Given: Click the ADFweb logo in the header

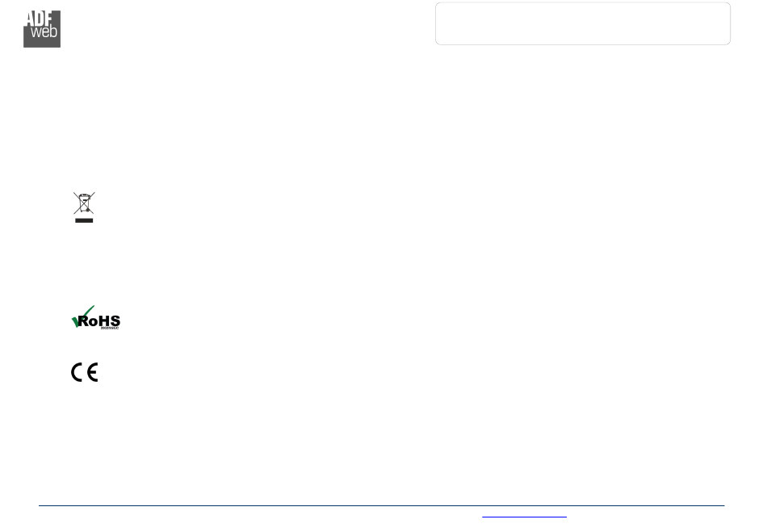Looking at the screenshot, I should (x=42, y=29).
